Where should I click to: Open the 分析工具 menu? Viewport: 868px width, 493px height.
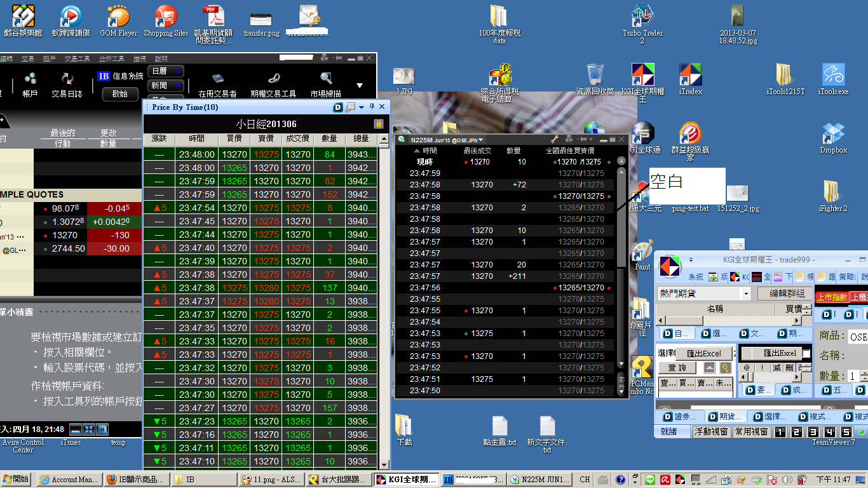tap(111, 58)
